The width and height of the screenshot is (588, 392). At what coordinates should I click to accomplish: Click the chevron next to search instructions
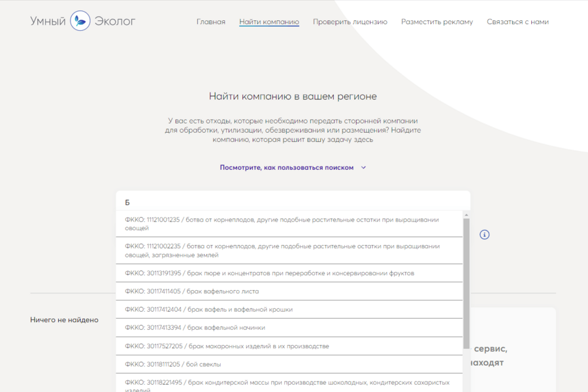363,168
